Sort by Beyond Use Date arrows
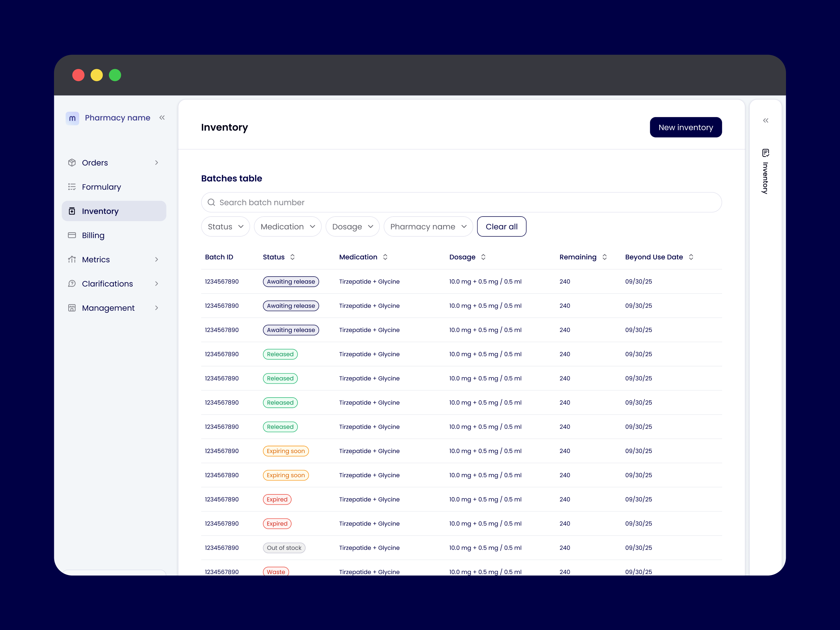840x630 pixels. click(x=691, y=257)
